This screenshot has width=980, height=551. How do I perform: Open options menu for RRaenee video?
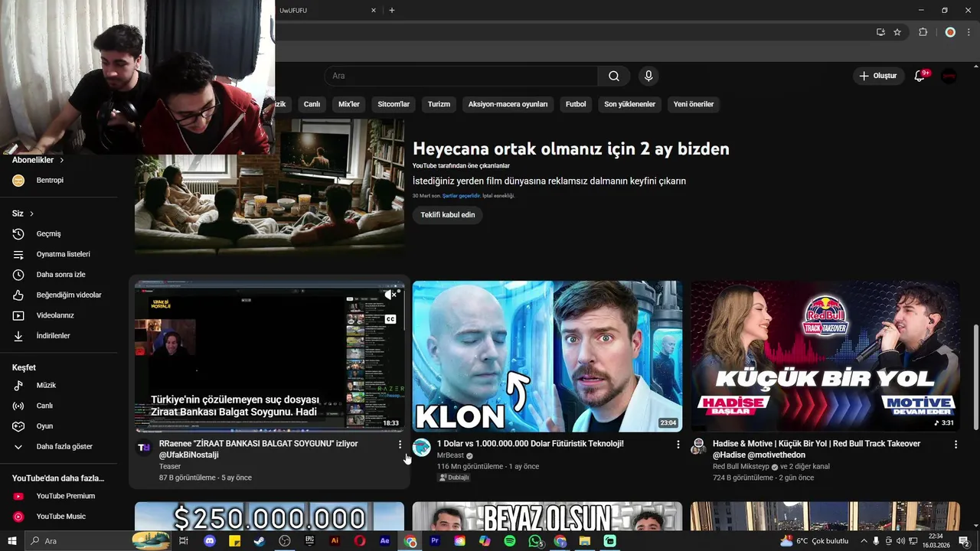[400, 445]
